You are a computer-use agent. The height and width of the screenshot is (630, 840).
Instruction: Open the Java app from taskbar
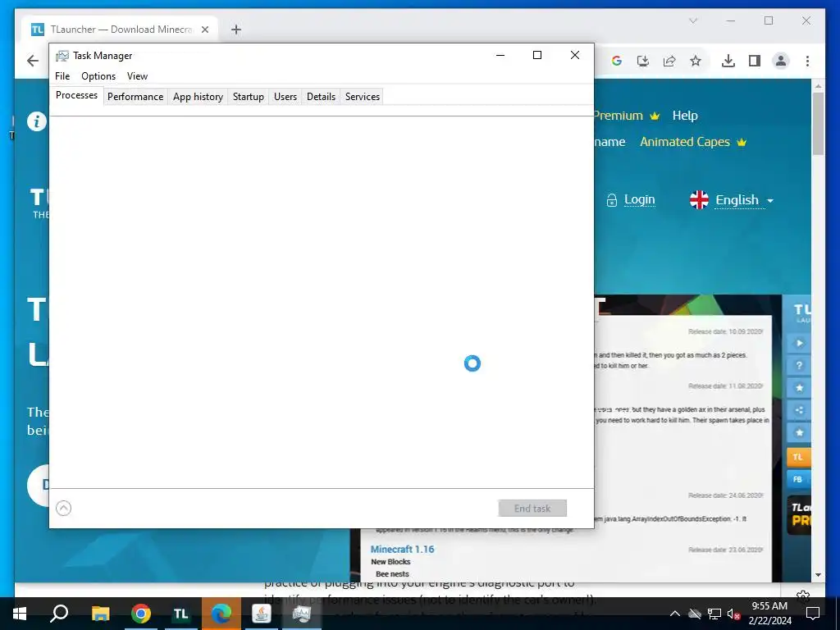point(262,614)
